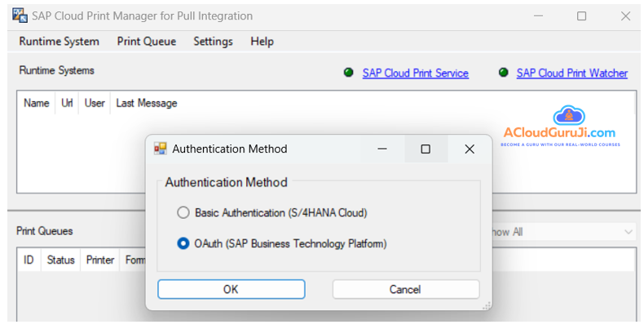Screen dimensions: 644x329
Task: Open SAP Cloud Print Service link
Action: (415, 73)
